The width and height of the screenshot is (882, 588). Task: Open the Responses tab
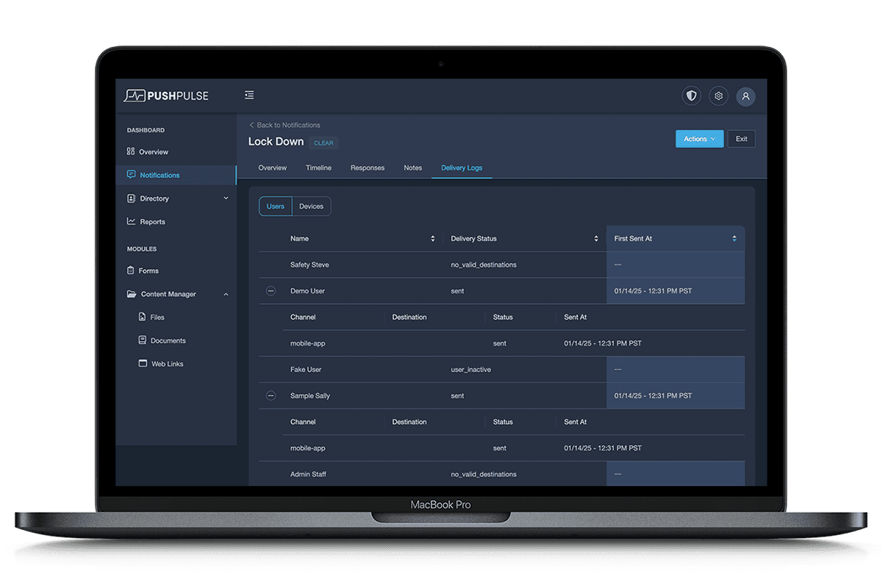coord(367,168)
